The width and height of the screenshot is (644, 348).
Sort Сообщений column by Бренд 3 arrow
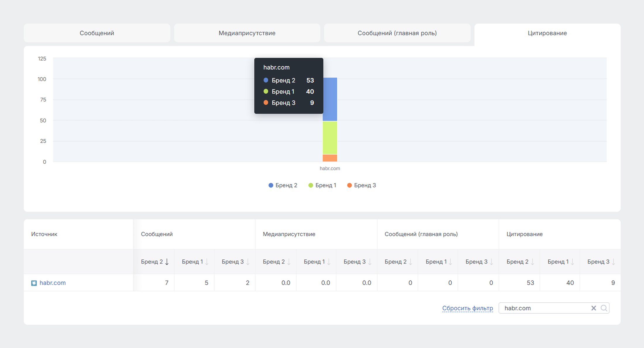coord(248,262)
